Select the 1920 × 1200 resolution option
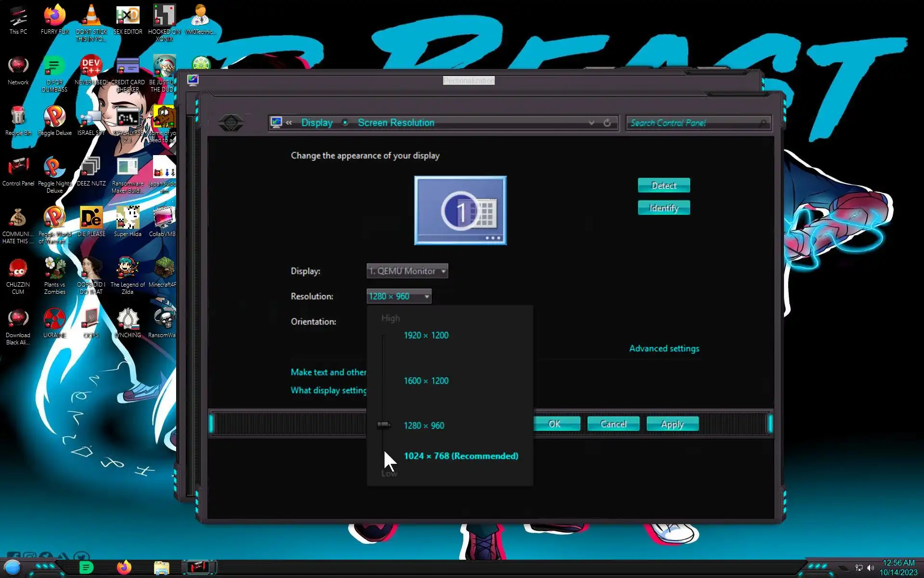 point(426,335)
